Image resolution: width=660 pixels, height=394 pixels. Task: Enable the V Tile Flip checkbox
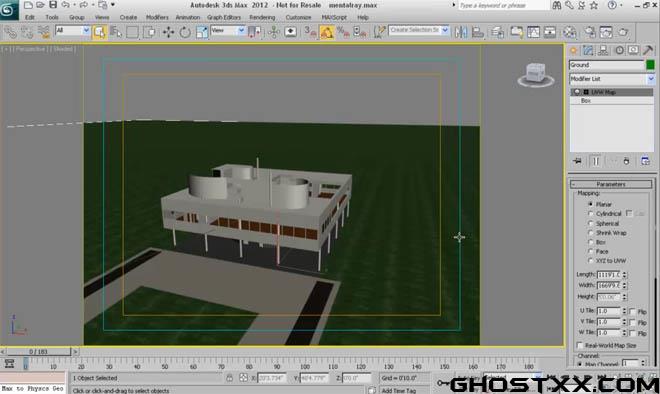pyautogui.click(x=632, y=322)
